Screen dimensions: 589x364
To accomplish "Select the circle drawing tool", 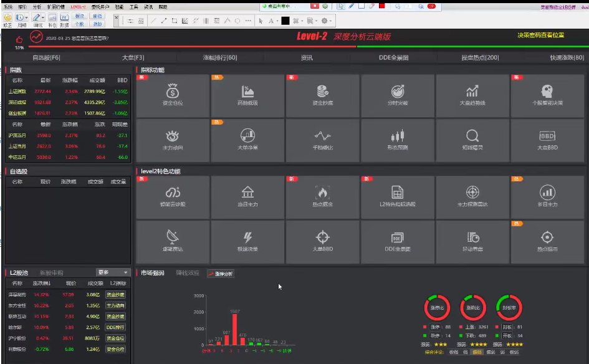I will [x=237, y=21].
